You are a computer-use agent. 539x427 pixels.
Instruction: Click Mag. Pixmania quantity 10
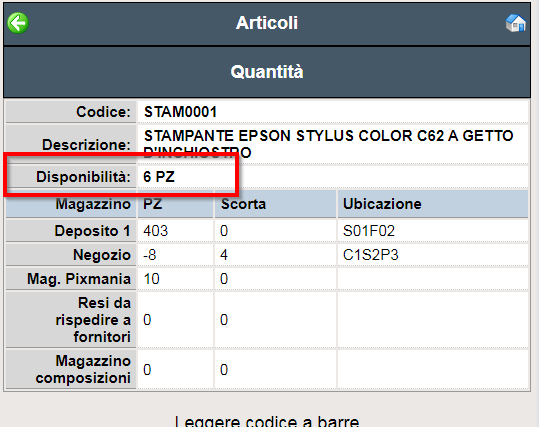coord(151,279)
